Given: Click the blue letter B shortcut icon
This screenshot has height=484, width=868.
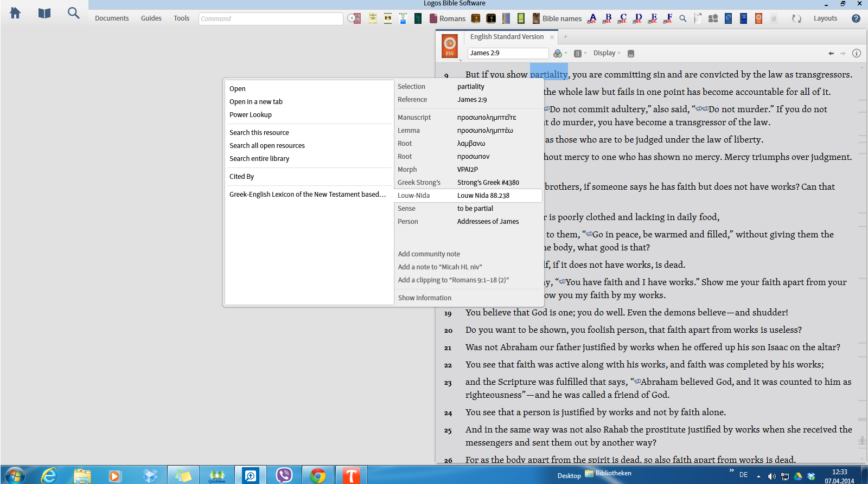Looking at the screenshot, I should 607,18.
